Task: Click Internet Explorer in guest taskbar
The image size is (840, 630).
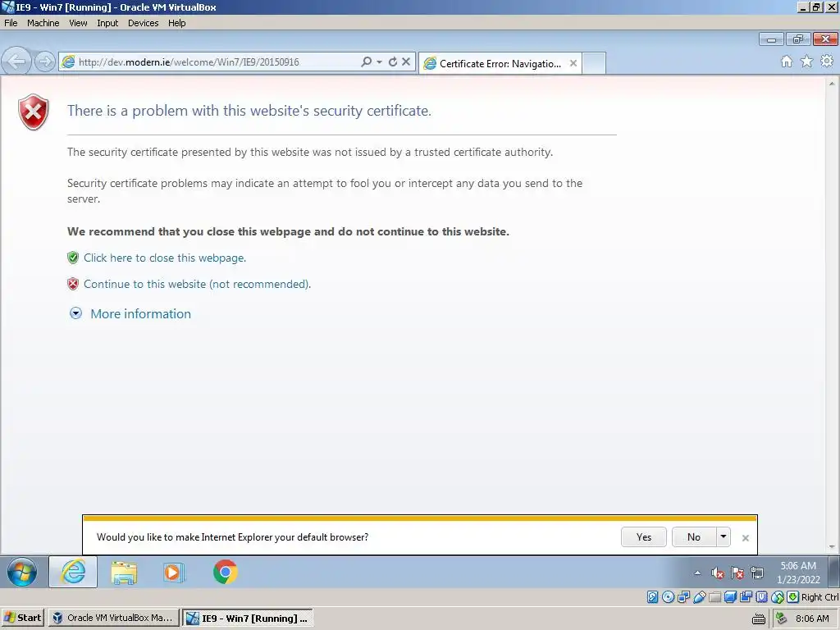Action: [x=73, y=572]
